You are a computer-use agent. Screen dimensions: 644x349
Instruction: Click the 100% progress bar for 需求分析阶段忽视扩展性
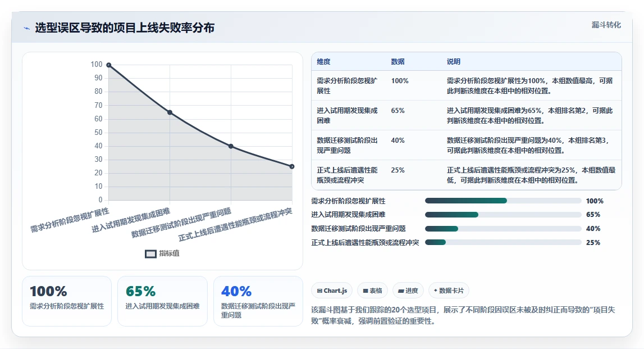click(x=503, y=201)
